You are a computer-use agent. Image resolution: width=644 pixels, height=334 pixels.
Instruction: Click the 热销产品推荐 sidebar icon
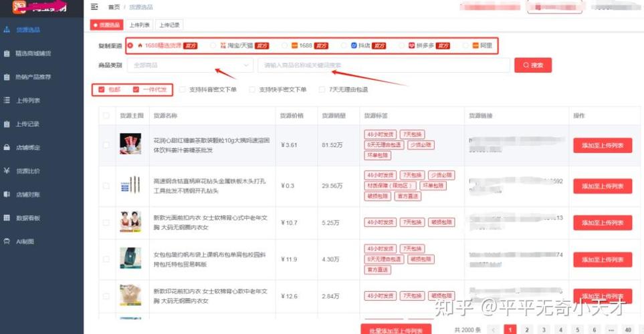point(7,77)
